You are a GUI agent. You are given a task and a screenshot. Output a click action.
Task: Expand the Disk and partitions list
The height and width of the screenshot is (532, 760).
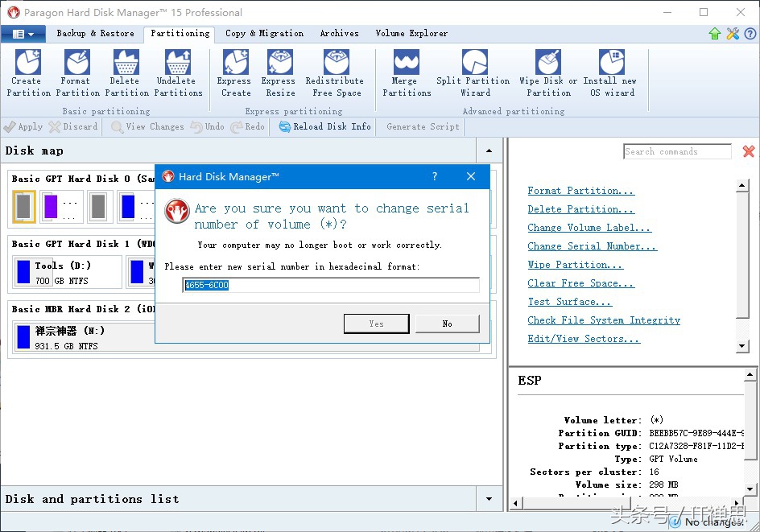click(x=489, y=499)
